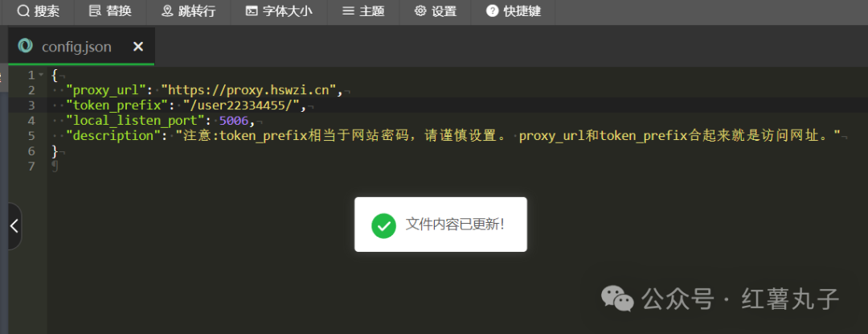The height and width of the screenshot is (334, 868).
Task: Click the 快捷键 shortcuts button
Action: point(513,11)
